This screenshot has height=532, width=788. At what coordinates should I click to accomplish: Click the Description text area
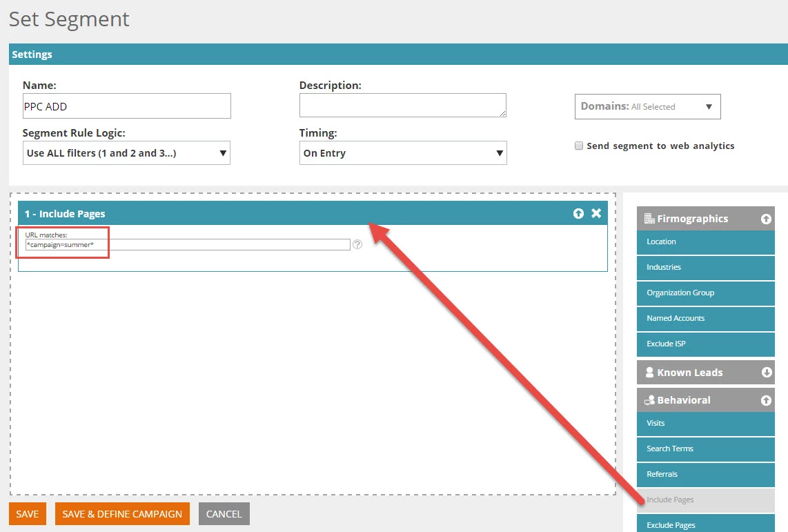(402, 105)
